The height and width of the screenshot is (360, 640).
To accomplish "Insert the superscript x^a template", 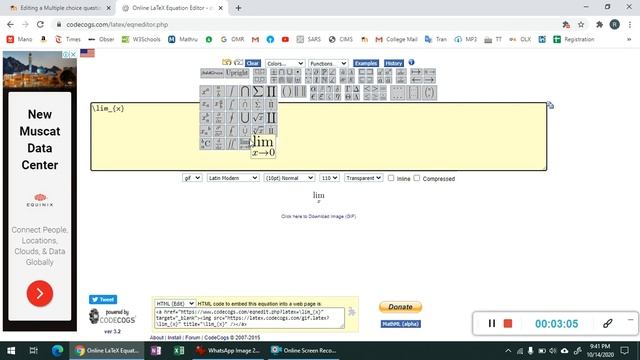I will coord(206,91).
